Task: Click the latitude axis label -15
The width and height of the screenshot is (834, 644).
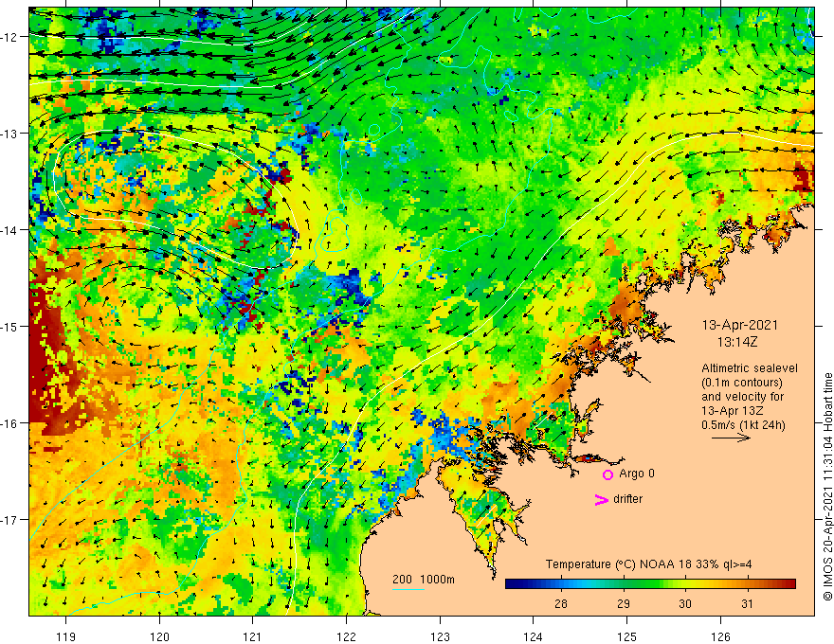Action: 10,326
